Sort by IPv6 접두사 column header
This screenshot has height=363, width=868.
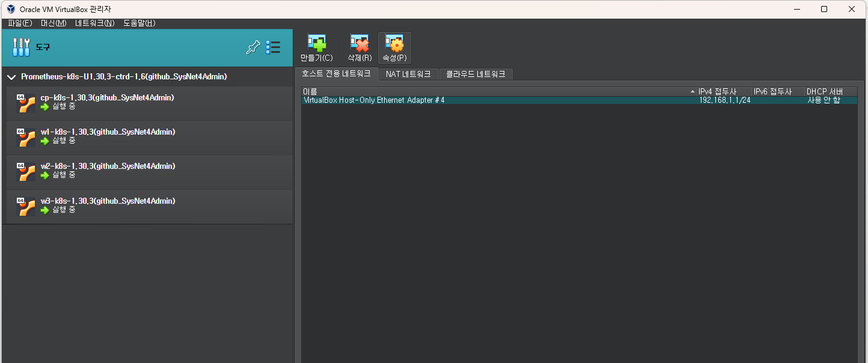point(778,91)
